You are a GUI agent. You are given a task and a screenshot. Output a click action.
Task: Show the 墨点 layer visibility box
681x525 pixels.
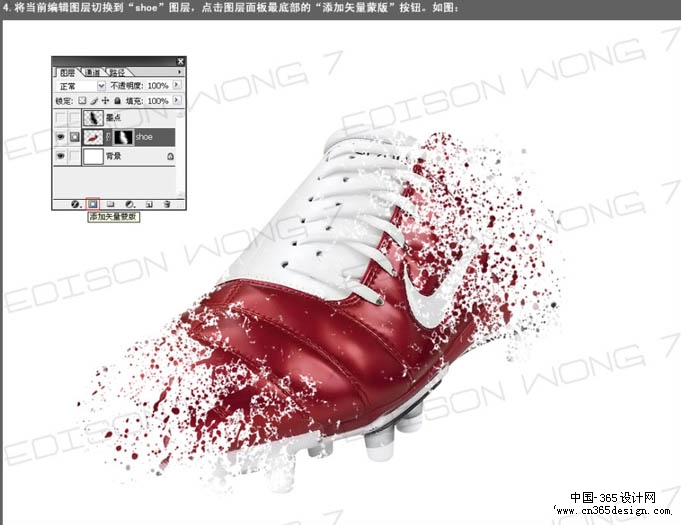pyautogui.click(x=61, y=118)
